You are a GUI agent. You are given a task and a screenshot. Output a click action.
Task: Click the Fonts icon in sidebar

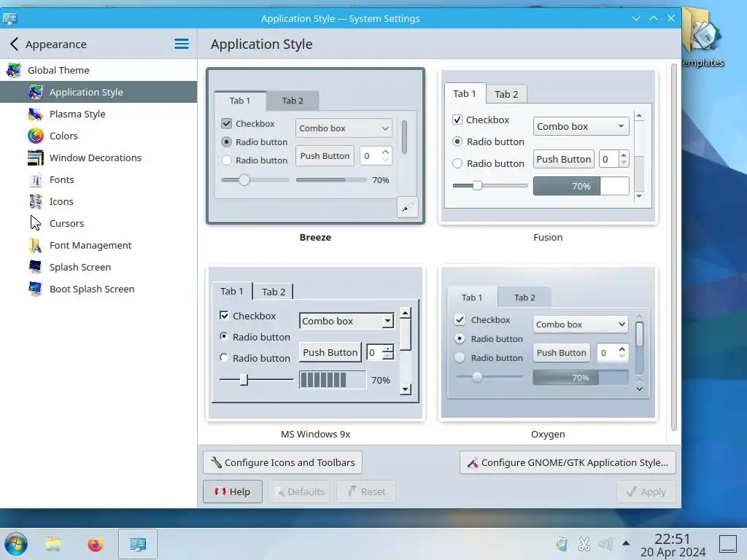coord(36,179)
